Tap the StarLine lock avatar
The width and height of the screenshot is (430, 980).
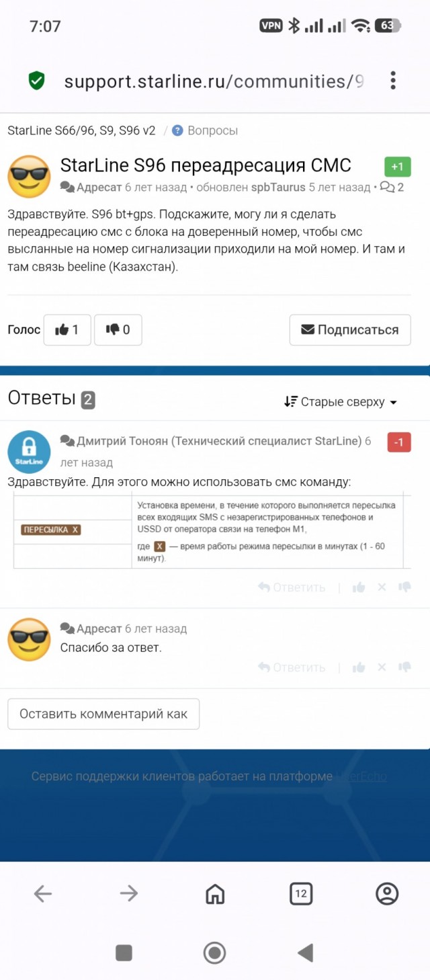click(x=29, y=452)
